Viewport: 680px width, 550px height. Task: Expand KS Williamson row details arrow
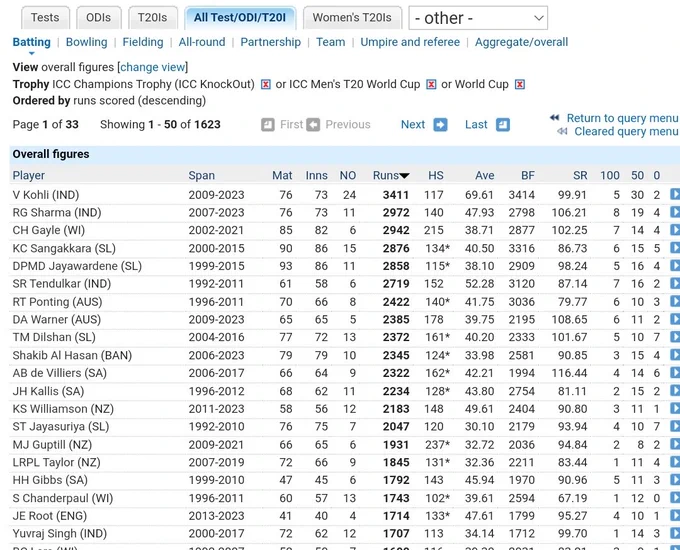click(675, 409)
